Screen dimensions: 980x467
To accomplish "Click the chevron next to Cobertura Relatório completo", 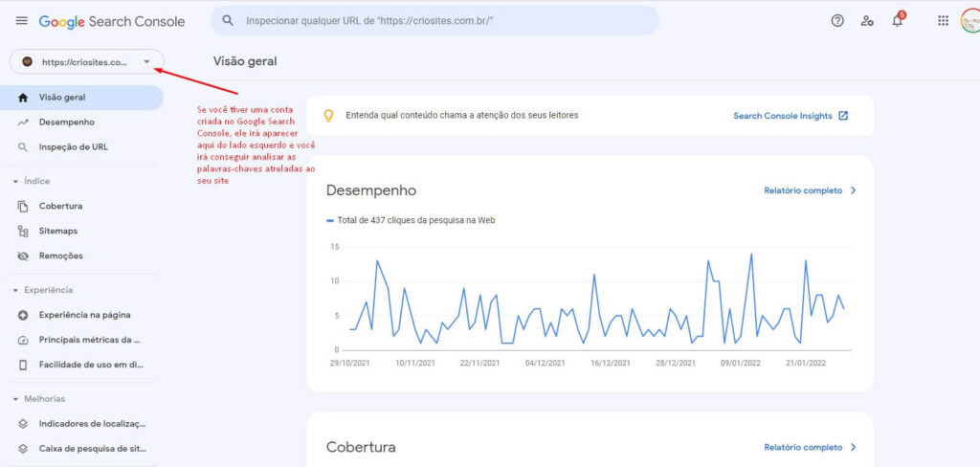I will [853, 448].
